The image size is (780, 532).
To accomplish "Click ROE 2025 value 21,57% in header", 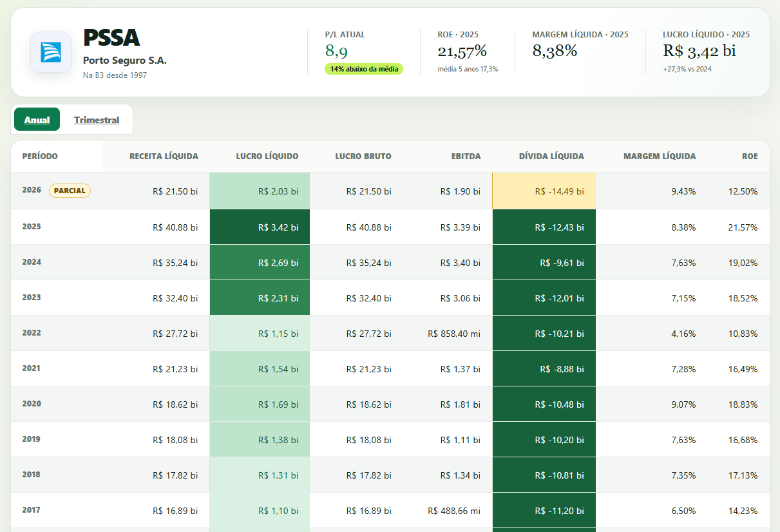I will (x=462, y=52).
